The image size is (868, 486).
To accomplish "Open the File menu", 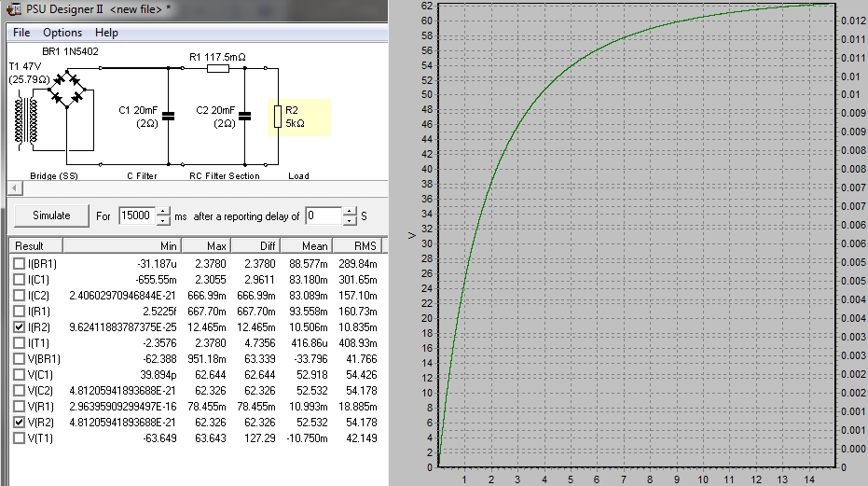I will tap(21, 33).
